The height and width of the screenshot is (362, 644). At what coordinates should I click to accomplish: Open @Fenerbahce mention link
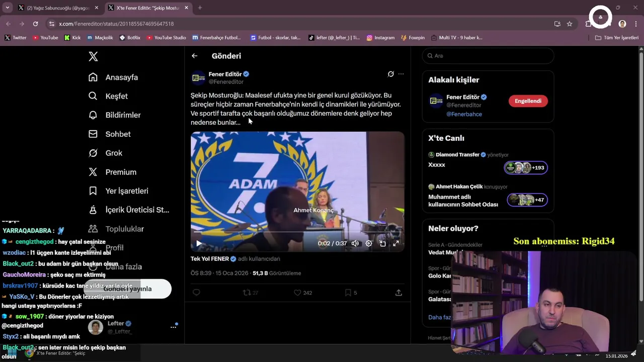click(464, 114)
